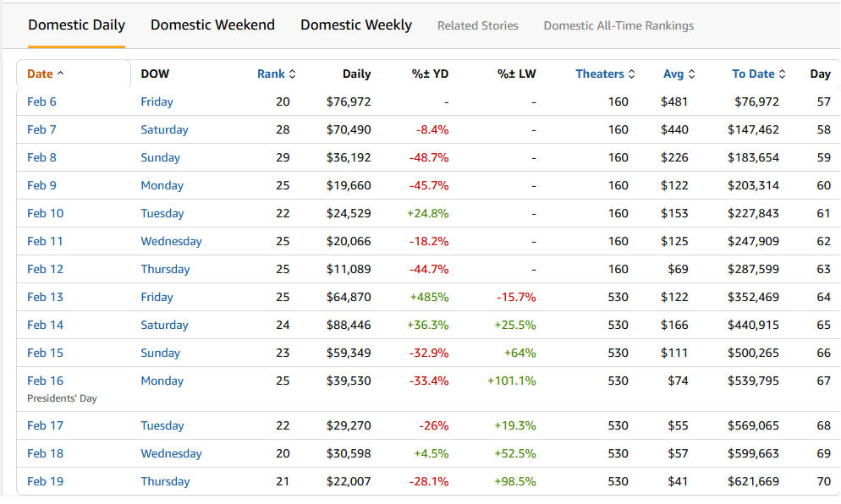The height and width of the screenshot is (504, 841).
Task: Click the To Date sort arrows
Action: click(x=782, y=74)
